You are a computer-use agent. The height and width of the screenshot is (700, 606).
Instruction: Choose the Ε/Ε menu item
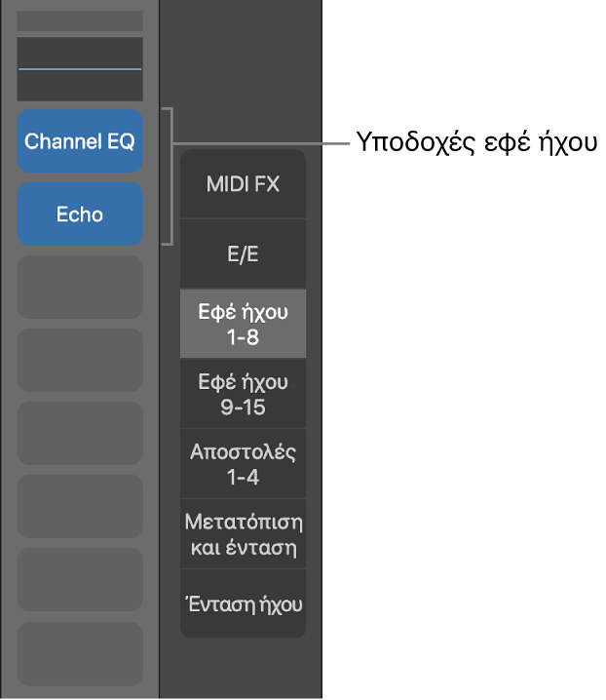[x=243, y=254]
